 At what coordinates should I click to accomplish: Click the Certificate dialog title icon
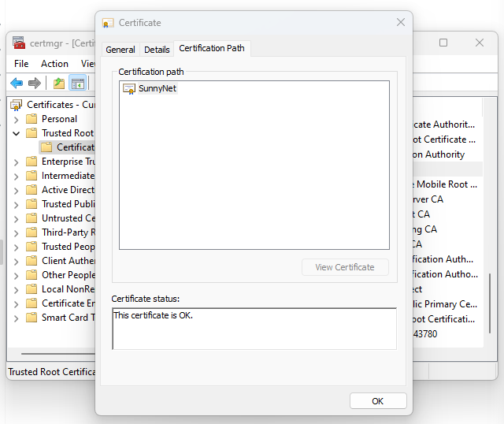coord(108,24)
